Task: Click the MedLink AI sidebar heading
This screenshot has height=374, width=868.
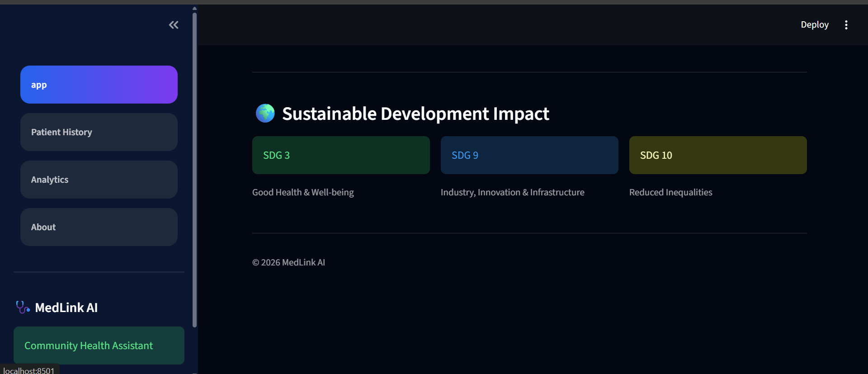Action: [66, 308]
